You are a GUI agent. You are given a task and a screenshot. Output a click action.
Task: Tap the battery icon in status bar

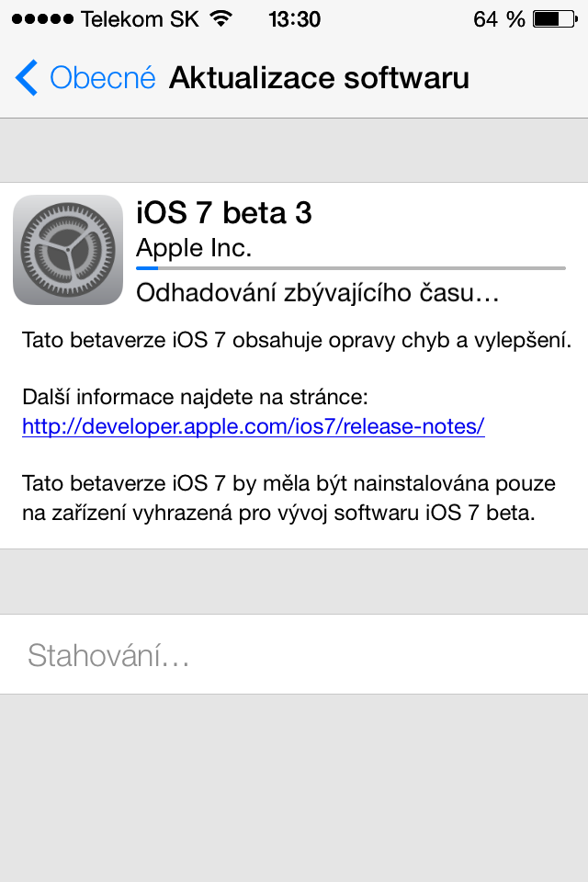tap(551, 18)
